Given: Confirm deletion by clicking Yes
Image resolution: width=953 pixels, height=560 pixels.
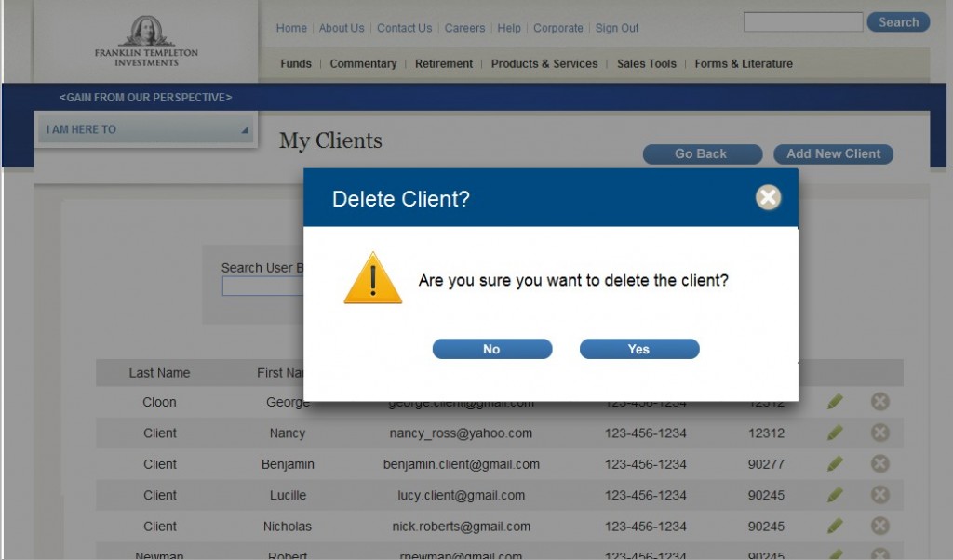Looking at the screenshot, I should [x=639, y=349].
